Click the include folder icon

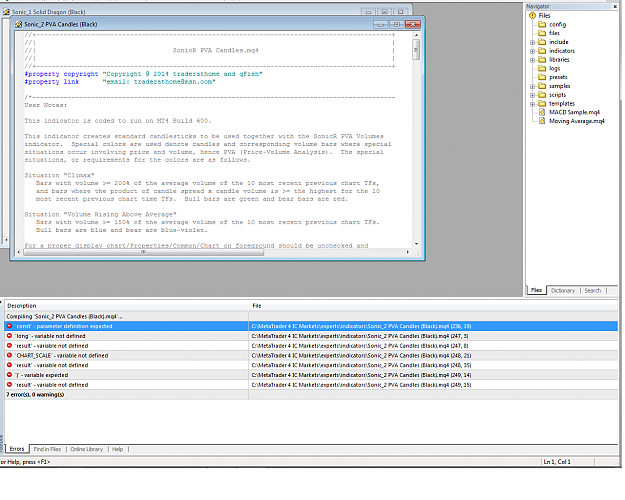pyautogui.click(x=542, y=42)
